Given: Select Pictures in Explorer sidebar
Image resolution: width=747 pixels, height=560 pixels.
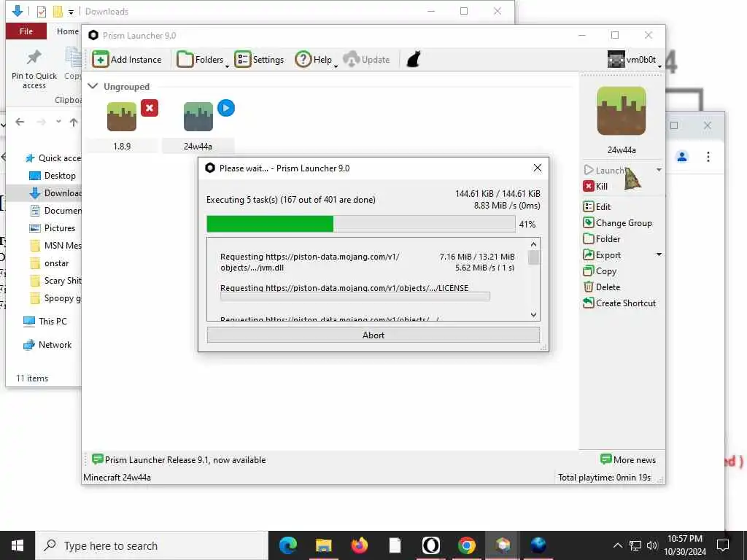Looking at the screenshot, I should 53,227.
